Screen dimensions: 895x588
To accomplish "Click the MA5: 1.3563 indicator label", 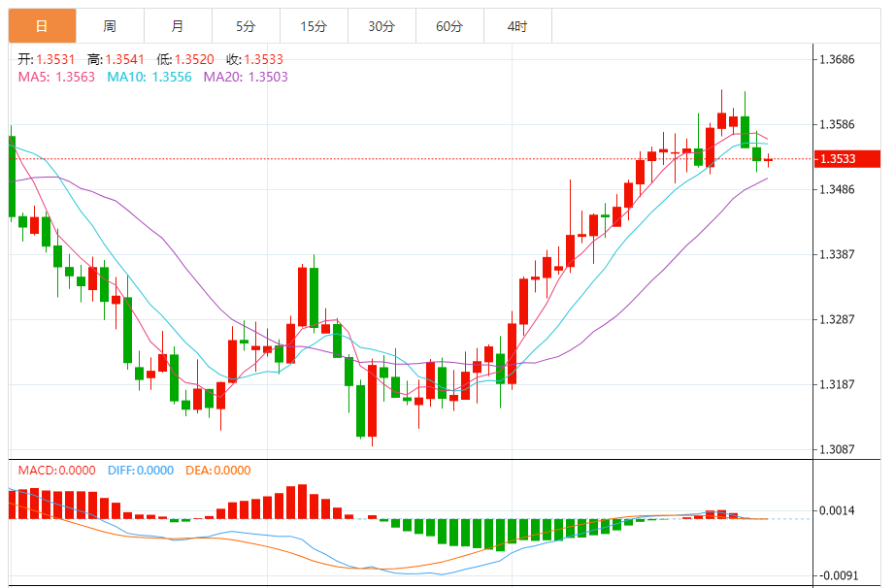I will click(x=56, y=77).
